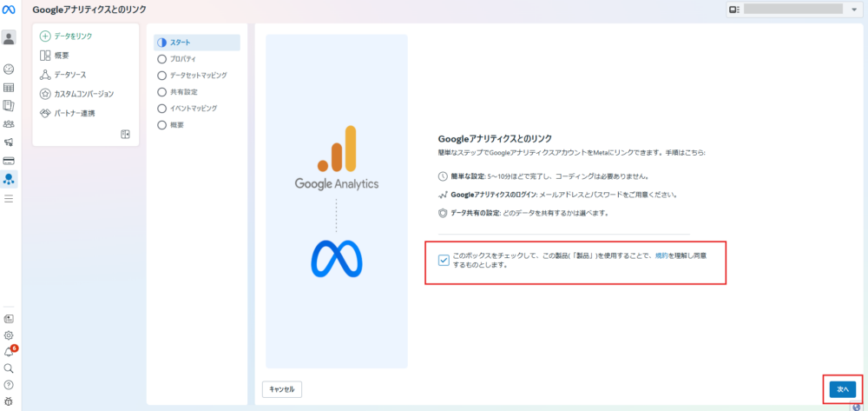Open the credit card billing icon in the rail

click(9, 161)
